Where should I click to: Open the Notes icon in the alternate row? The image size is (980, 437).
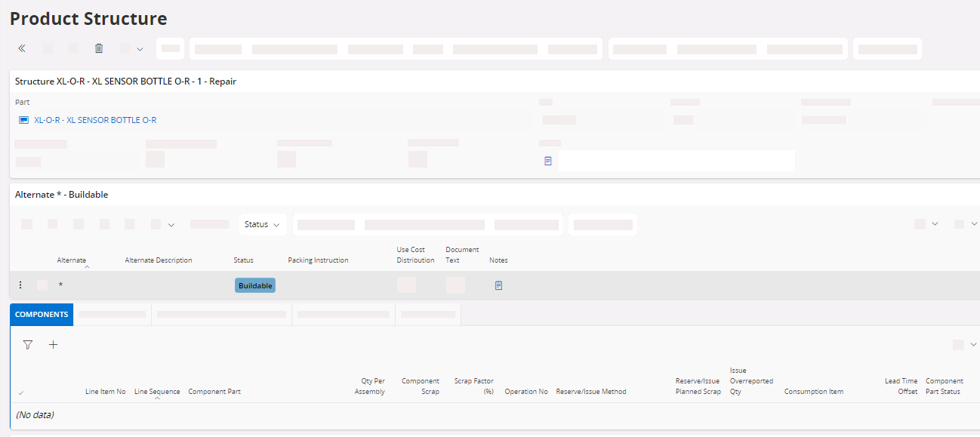tap(498, 285)
